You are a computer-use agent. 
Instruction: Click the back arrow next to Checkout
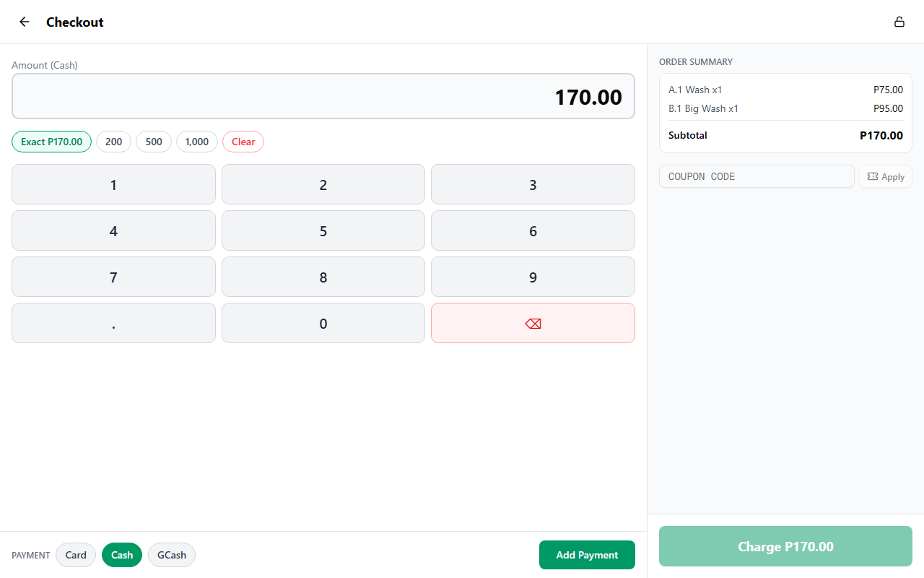(x=25, y=22)
